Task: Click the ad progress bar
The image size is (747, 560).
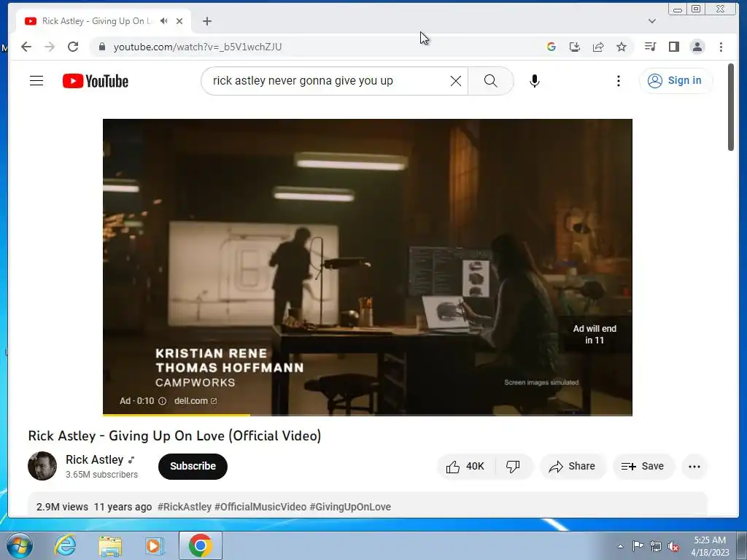Action: click(x=368, y=415)
